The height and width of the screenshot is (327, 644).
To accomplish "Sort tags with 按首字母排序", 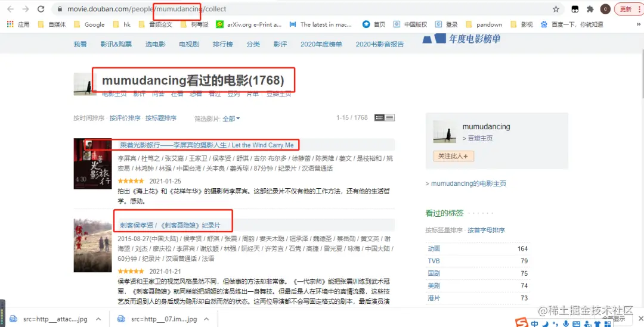I will [487, 230].
